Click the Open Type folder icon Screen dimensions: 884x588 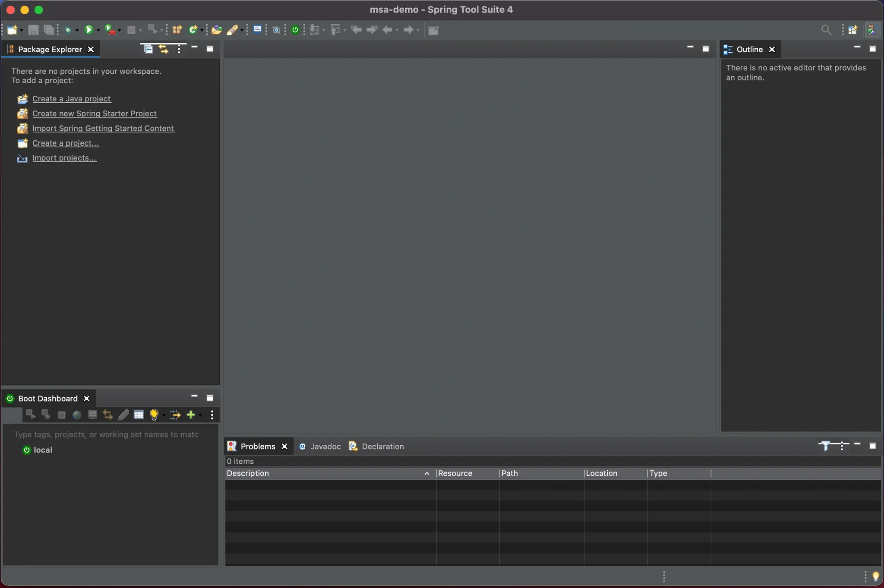(217, 30)
